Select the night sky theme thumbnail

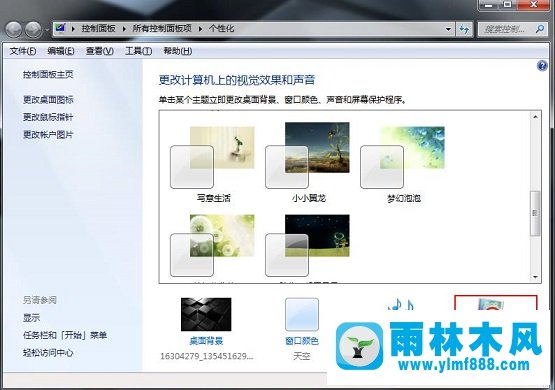308,246
